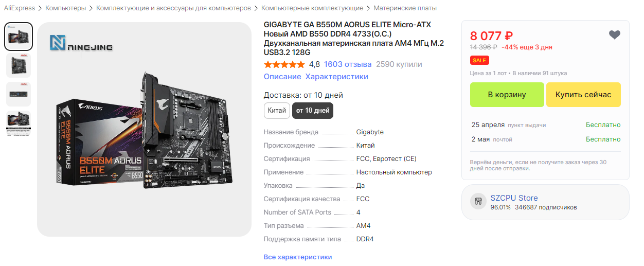Screen dimensions: 644x266
Task: Click the Купить сейчас button
Action: (583, 95)
